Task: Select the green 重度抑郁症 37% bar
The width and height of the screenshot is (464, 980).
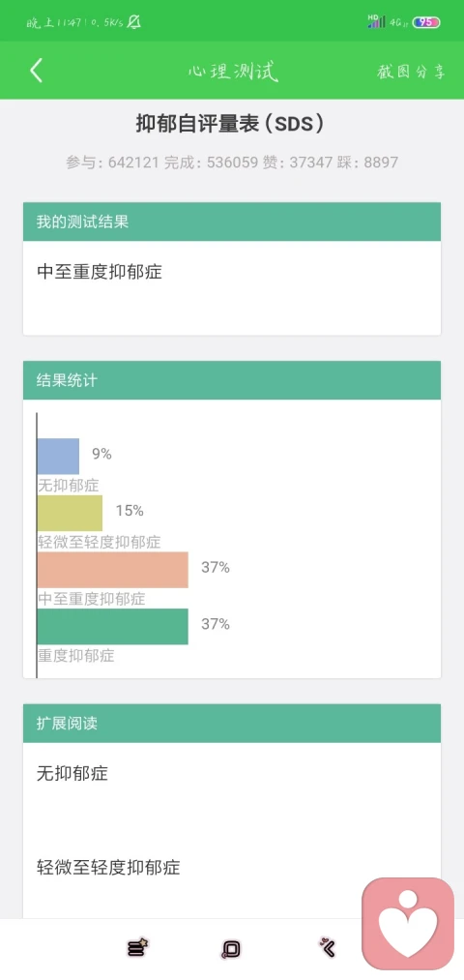Action: (112, 627)
